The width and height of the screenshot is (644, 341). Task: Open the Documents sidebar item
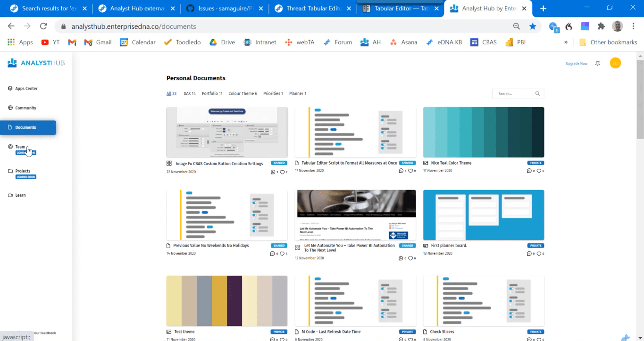tap(28, 127)
